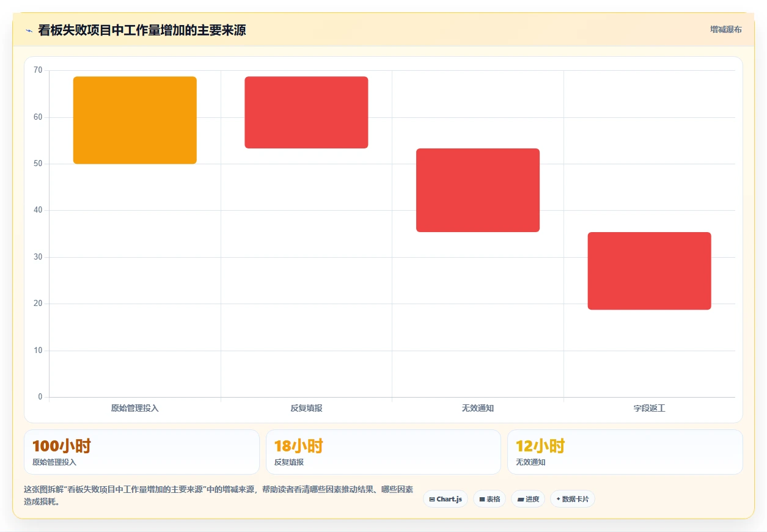The image size is (767, 532).
Task: Click the y-axis value 10
Action: pos(38,351)
